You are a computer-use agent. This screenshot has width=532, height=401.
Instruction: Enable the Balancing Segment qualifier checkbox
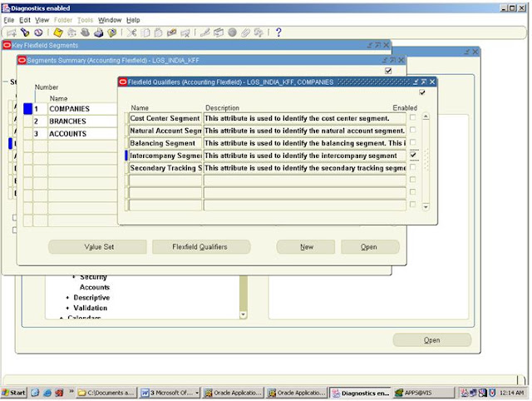(413, 142)
